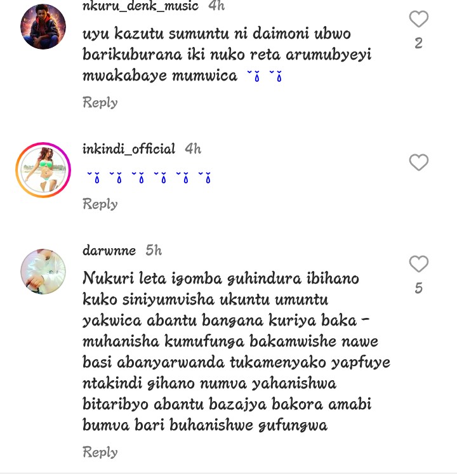Like the comment by nkuru_denk_music
The width and height of the screenshot is (457, 476).
pos(419,19)
